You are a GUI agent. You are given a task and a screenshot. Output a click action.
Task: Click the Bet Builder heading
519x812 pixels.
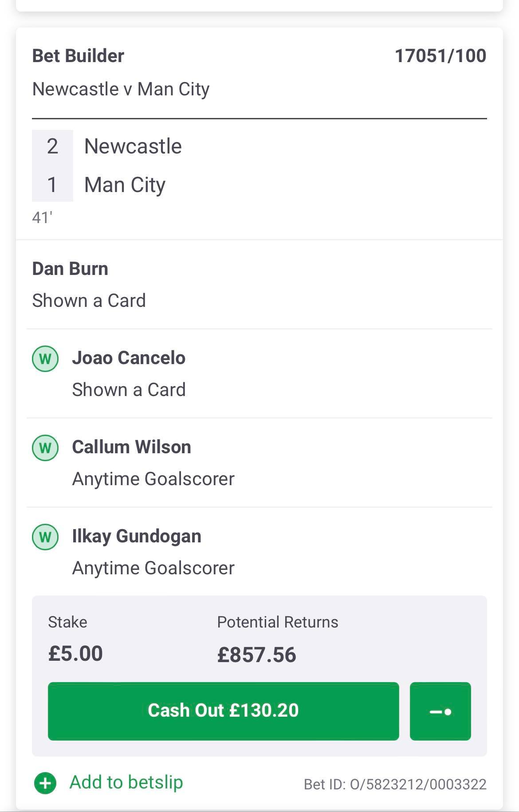(78, 56)
